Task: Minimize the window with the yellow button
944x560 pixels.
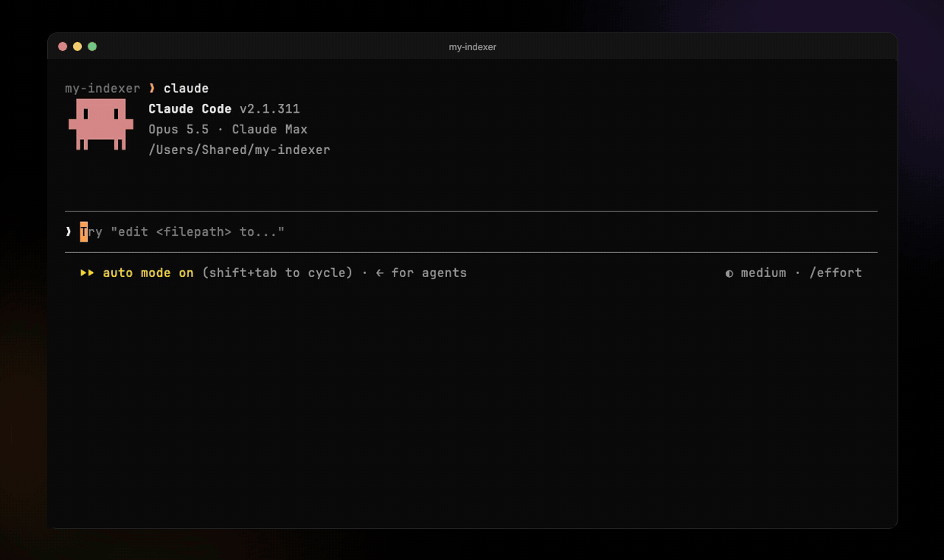Action: [77, 46]
